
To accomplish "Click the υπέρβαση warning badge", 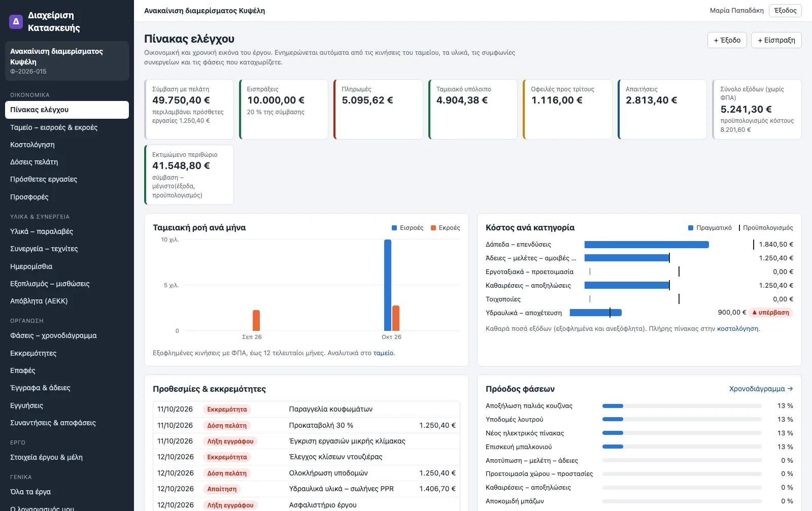I will click(x=770, y=313).
